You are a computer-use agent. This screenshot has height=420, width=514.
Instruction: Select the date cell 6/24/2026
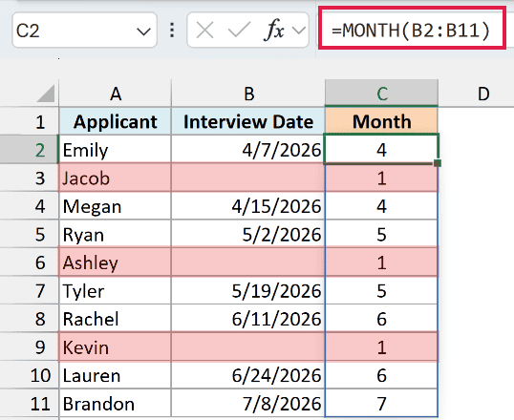248,375
